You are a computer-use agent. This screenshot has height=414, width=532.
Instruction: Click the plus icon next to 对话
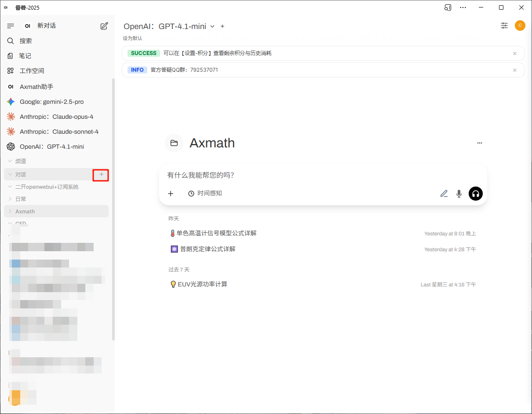point(101,175)
